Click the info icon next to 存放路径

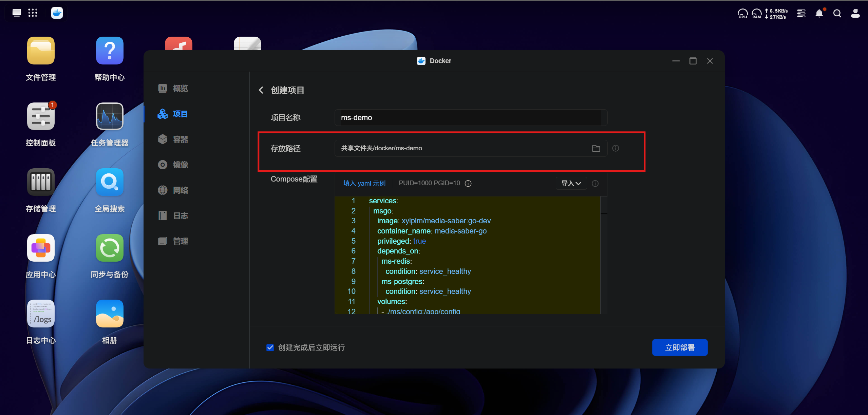point(616,148)
